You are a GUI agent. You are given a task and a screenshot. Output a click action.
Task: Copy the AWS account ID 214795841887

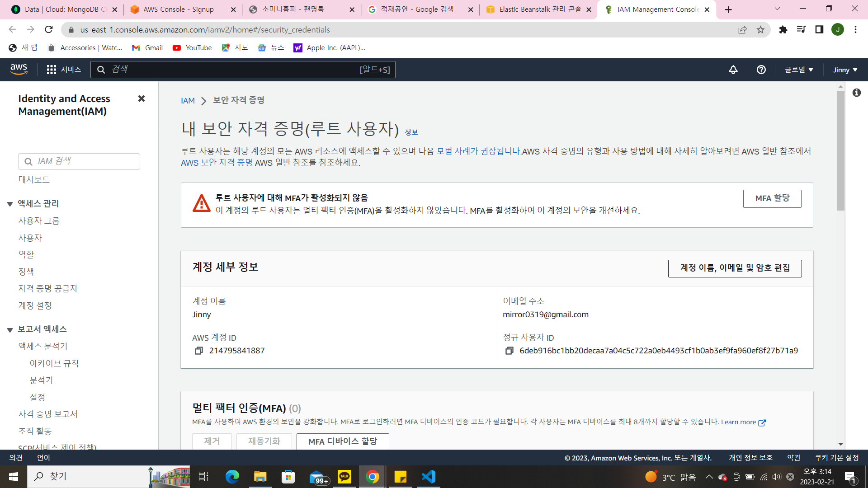tap(198, 351)
